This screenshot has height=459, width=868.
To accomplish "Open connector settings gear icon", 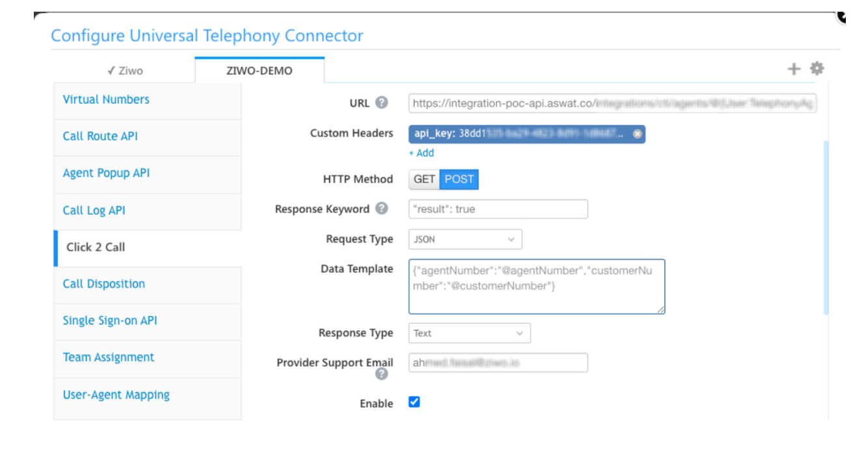I will (817, 68).
